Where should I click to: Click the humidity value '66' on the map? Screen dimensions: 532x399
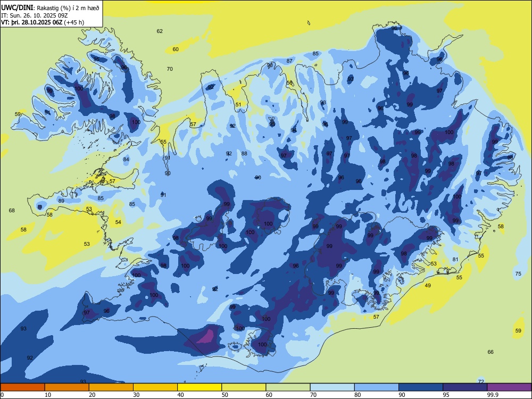point(491,352)
